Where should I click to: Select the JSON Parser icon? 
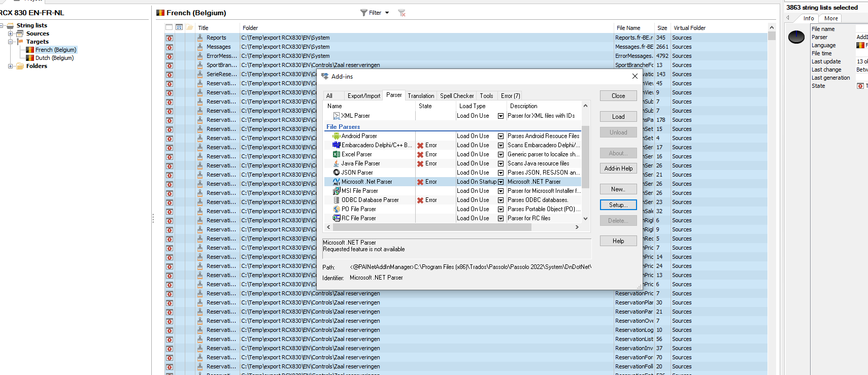pyautogui.click(x=336, y=173)
